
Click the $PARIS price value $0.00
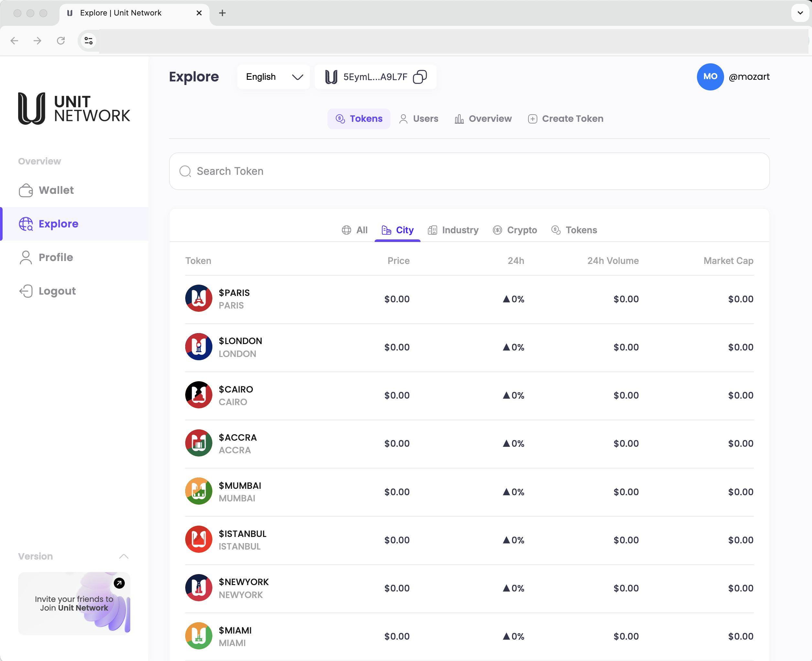pos(397,299)
